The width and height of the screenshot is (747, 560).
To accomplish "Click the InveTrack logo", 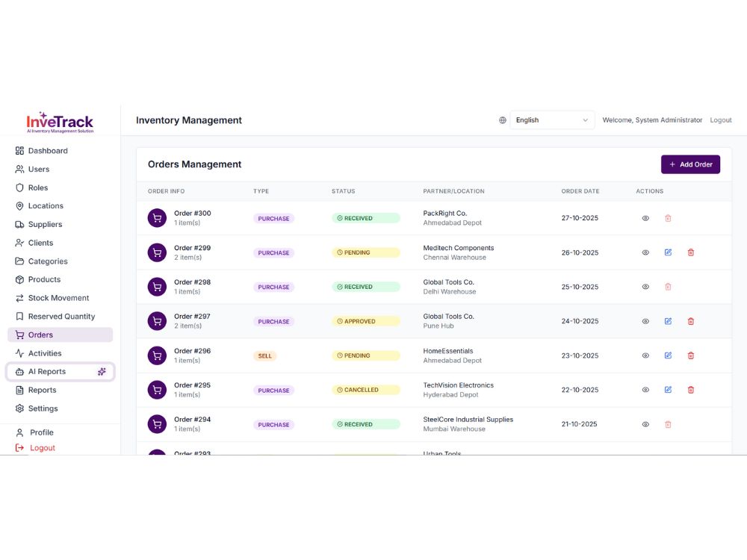I will pos(60,122).
